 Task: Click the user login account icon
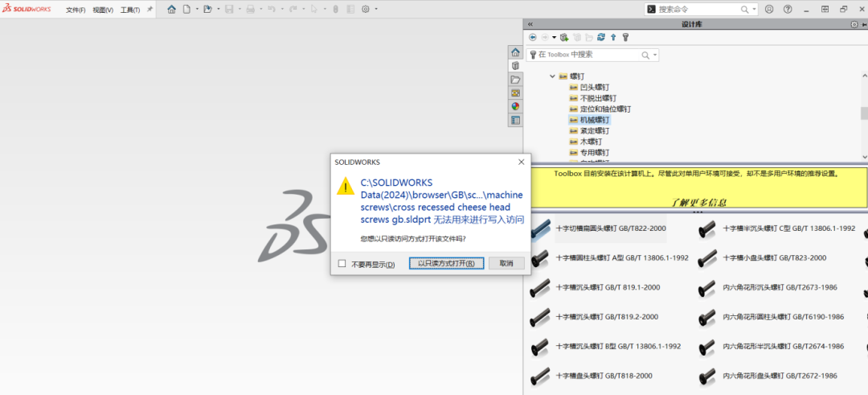769,10
